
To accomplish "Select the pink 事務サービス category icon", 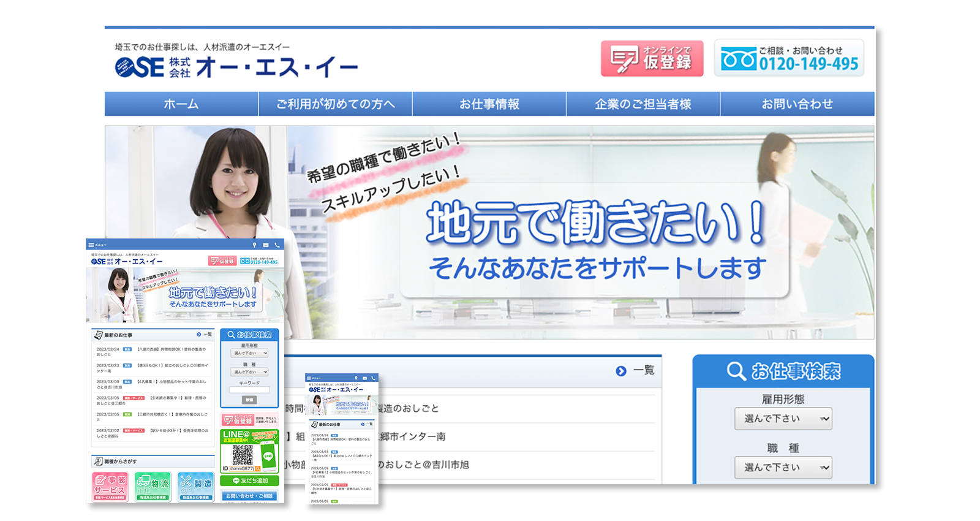I will pyautogui.click(x=110, y=487).
